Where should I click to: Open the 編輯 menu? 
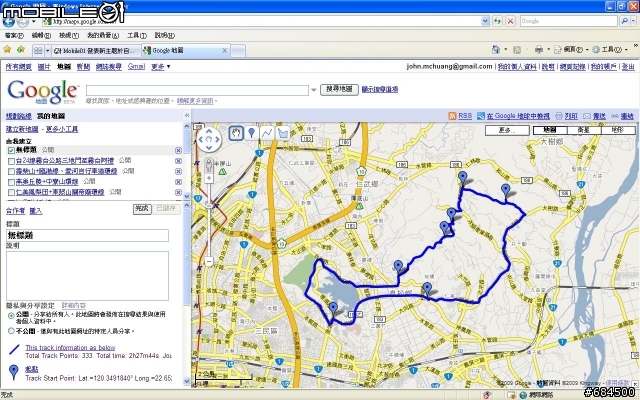(x=41, y=36)
